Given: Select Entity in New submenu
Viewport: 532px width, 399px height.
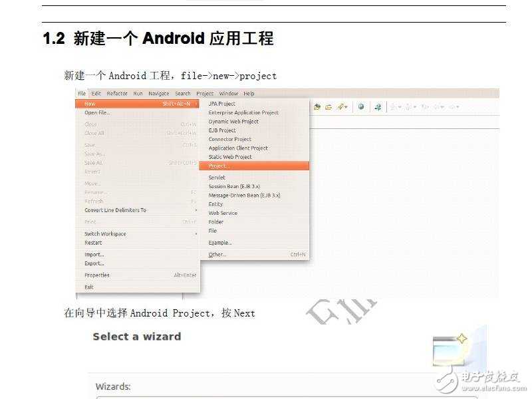Looking at the screenshot, I should click(x=215, y=204).
